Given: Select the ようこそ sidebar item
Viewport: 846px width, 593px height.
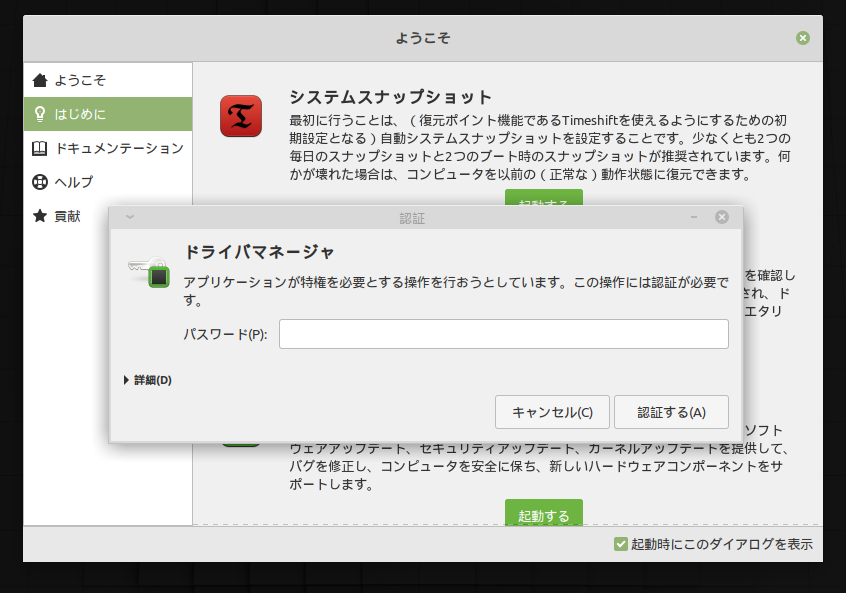Looking at the screenshot, I should click(108, 80).
